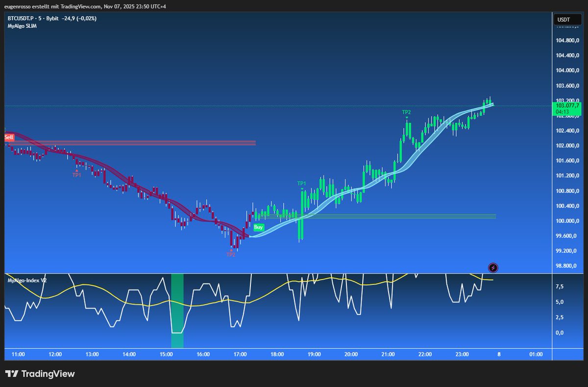
Task: Click the 101.200,0 price axis label
Action: pos(567,176)
